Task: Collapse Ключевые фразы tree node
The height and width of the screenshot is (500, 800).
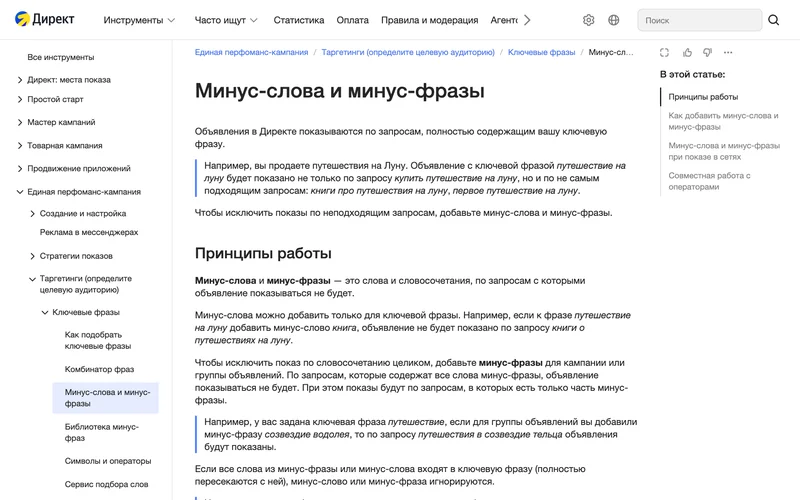Action: (45, 312)
